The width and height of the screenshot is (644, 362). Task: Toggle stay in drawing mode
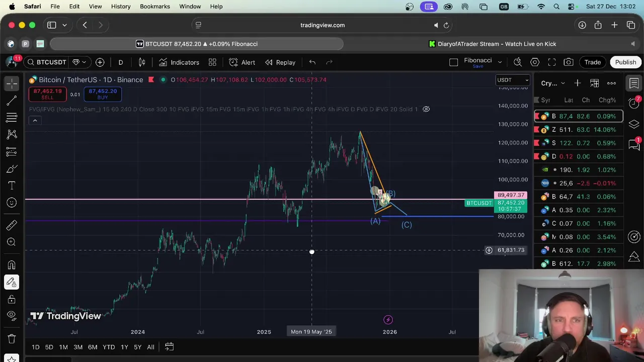(x=12, y=282)
